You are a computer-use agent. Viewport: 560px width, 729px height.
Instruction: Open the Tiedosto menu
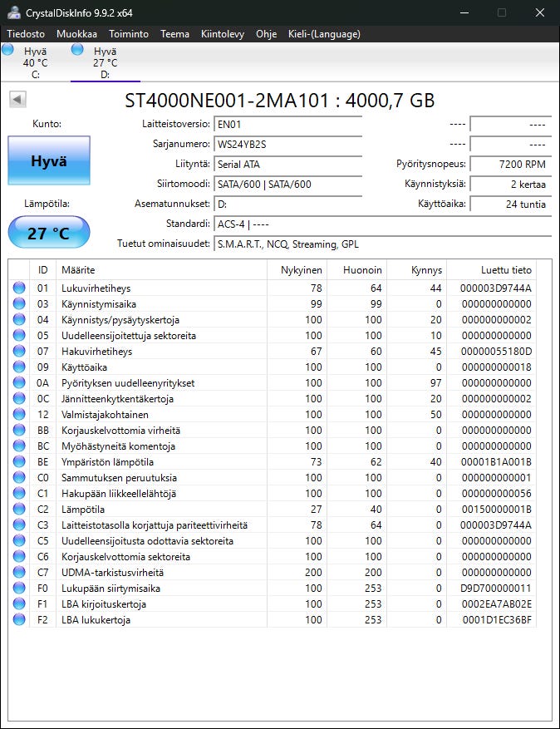tap(26, 34)
